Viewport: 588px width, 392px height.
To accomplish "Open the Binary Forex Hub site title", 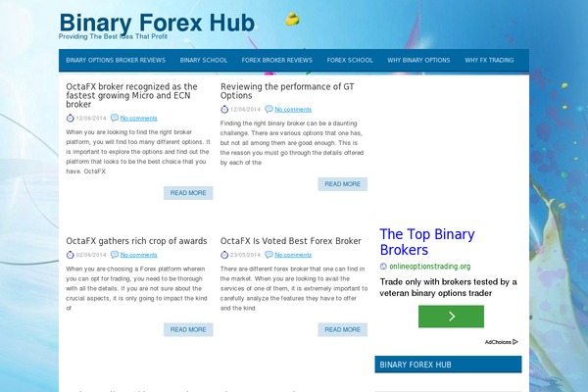I will click(x=157, y=23).
